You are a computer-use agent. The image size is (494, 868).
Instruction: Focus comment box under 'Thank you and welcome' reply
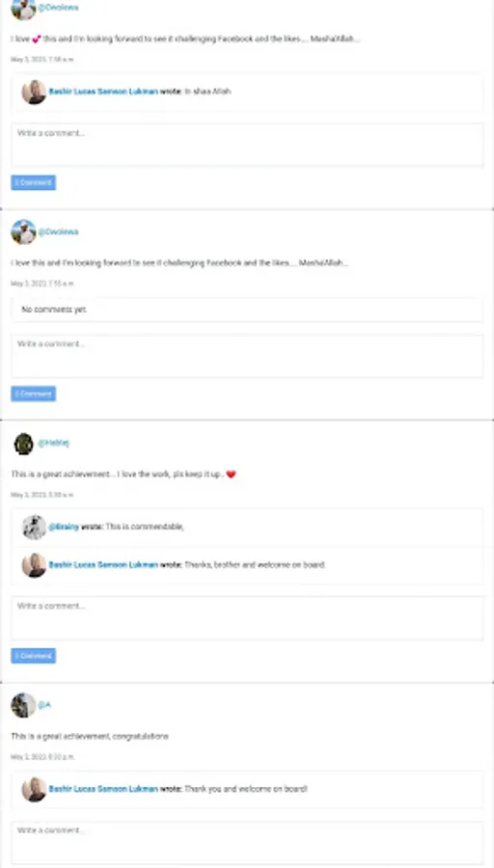pos(247,843)
